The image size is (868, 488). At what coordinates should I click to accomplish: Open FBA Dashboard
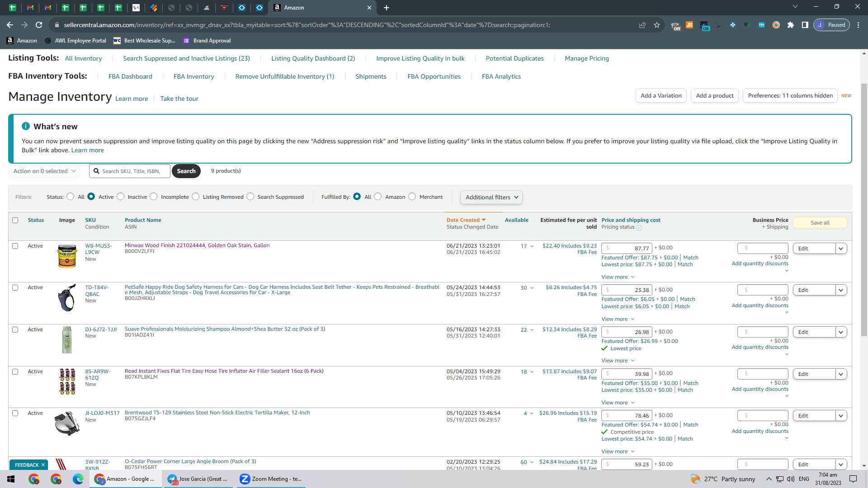[130, 77]
